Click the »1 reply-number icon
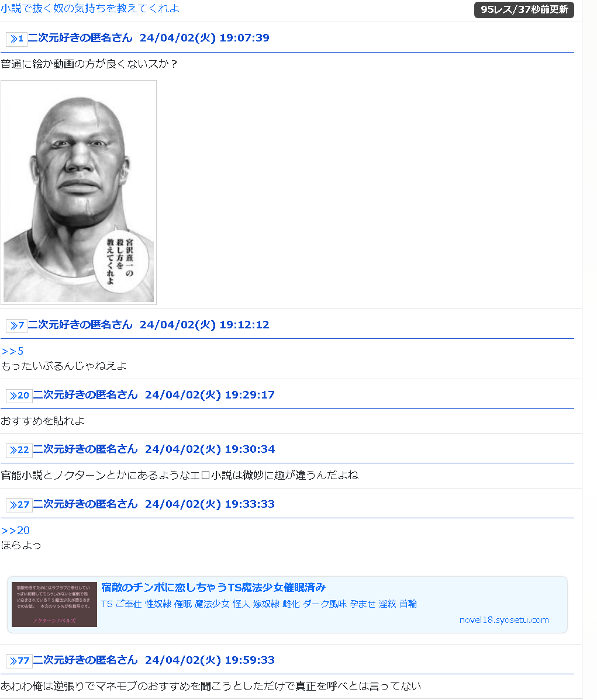 click(16, 39)
